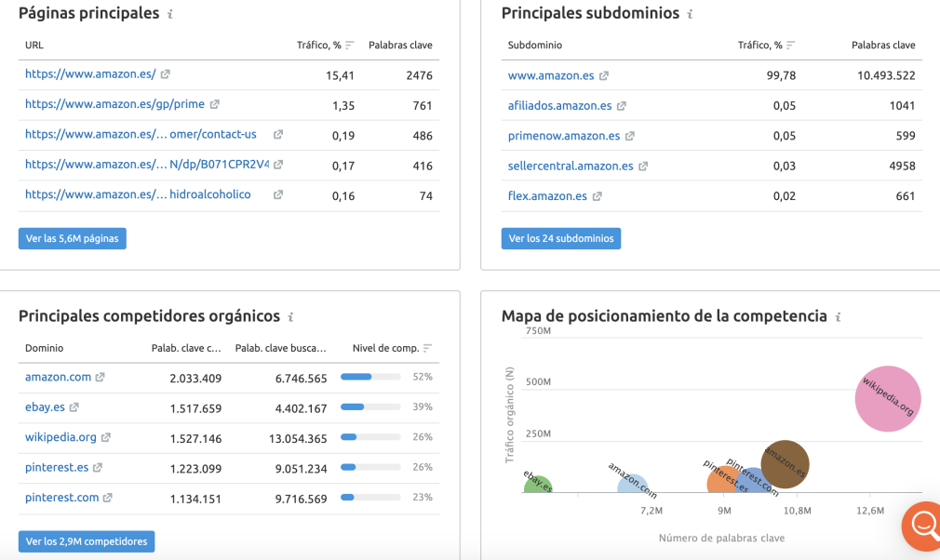
Task: Open primenow.amazon.es subdomain link
Action: pyautogui.click(x=564, y=136)
